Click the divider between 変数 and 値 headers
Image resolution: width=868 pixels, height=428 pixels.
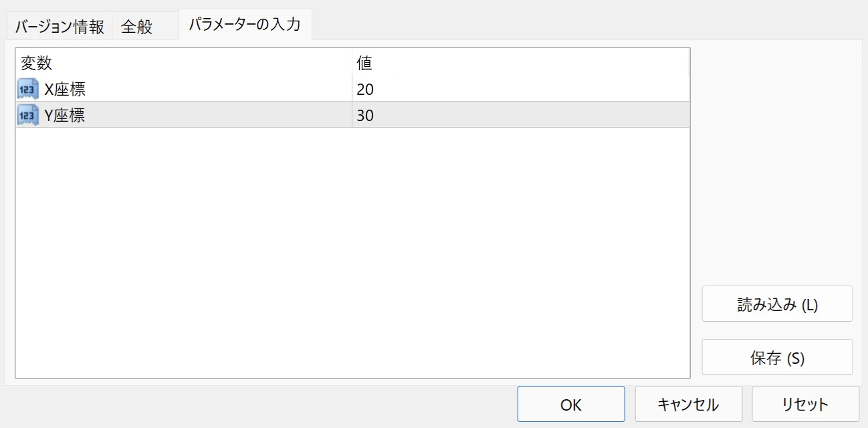352,63
